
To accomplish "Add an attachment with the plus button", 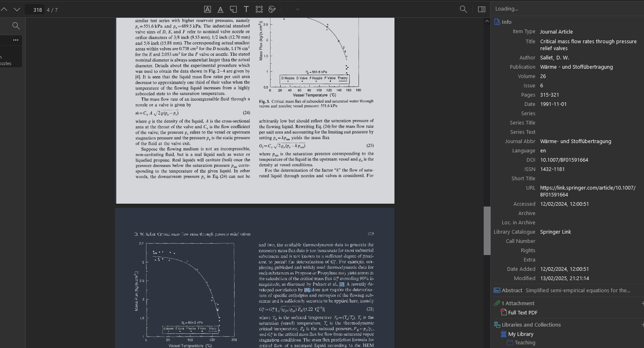I will (x=642, y=303).
